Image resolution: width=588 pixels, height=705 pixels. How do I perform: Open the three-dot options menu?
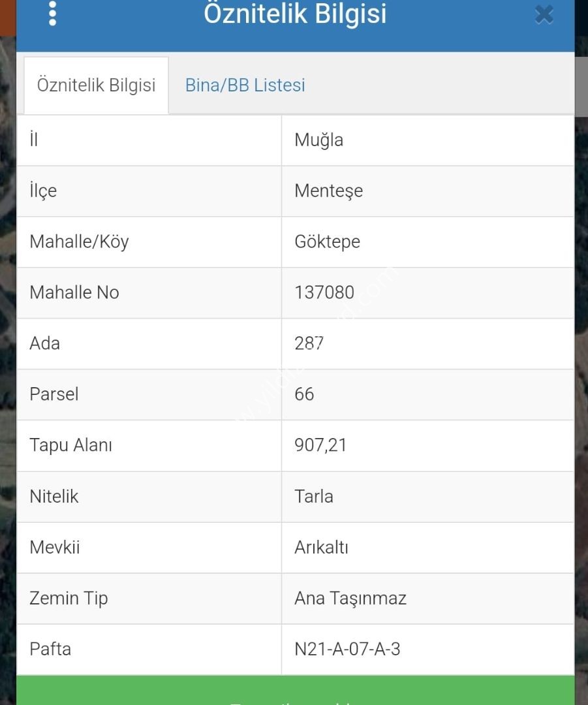[x=53, y=14]
